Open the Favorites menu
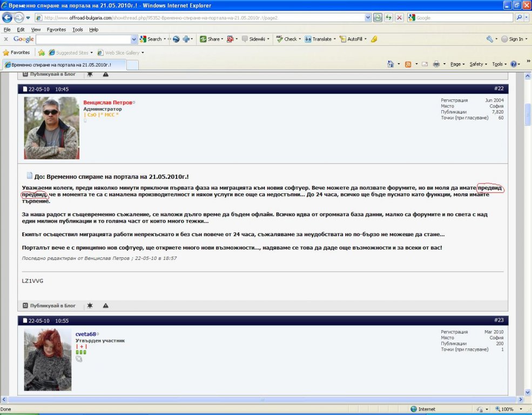Screen dimensions: 532x415 pyautogui.click(x=56, y=30)
